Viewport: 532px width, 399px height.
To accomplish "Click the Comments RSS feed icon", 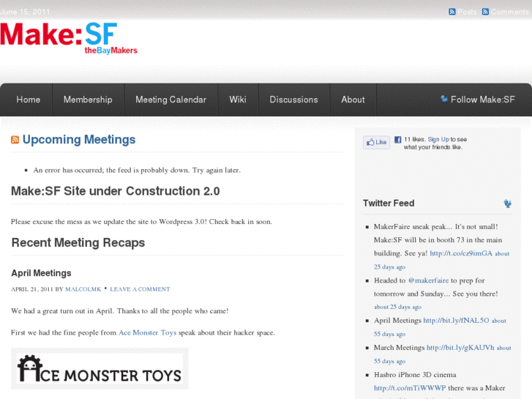I will [x=485, y=12].
